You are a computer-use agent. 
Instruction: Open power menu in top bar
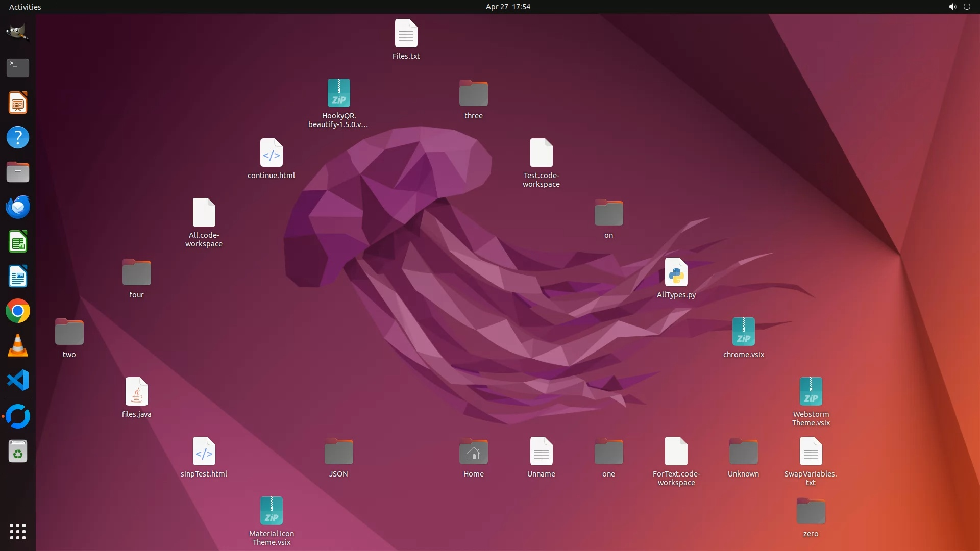967,7
